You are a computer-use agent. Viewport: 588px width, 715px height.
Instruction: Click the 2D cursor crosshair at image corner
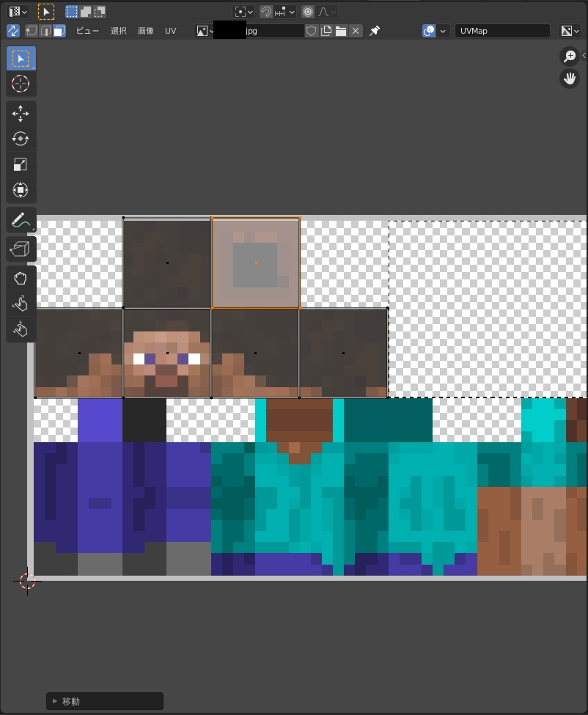pyautogui.click(x=27, y=581)
